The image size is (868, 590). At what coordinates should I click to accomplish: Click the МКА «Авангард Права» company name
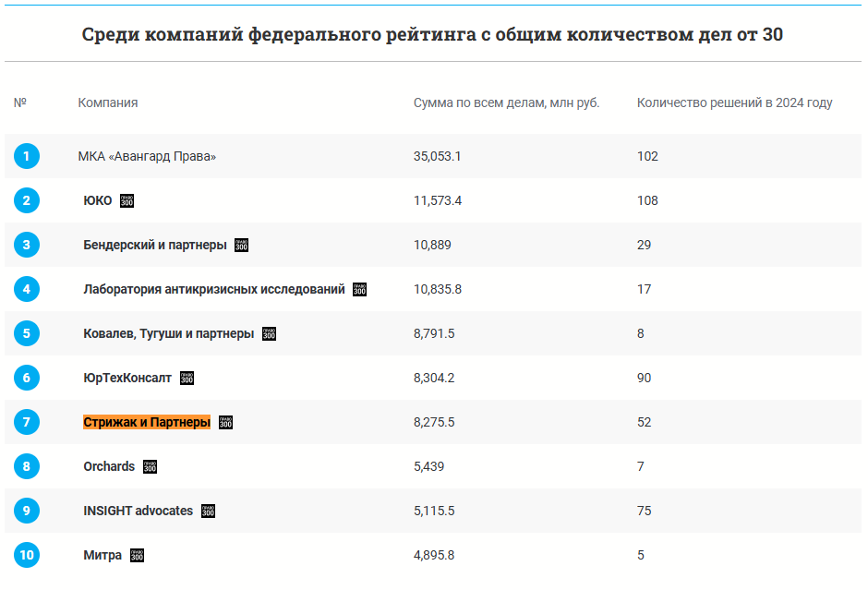pos(147,156)
